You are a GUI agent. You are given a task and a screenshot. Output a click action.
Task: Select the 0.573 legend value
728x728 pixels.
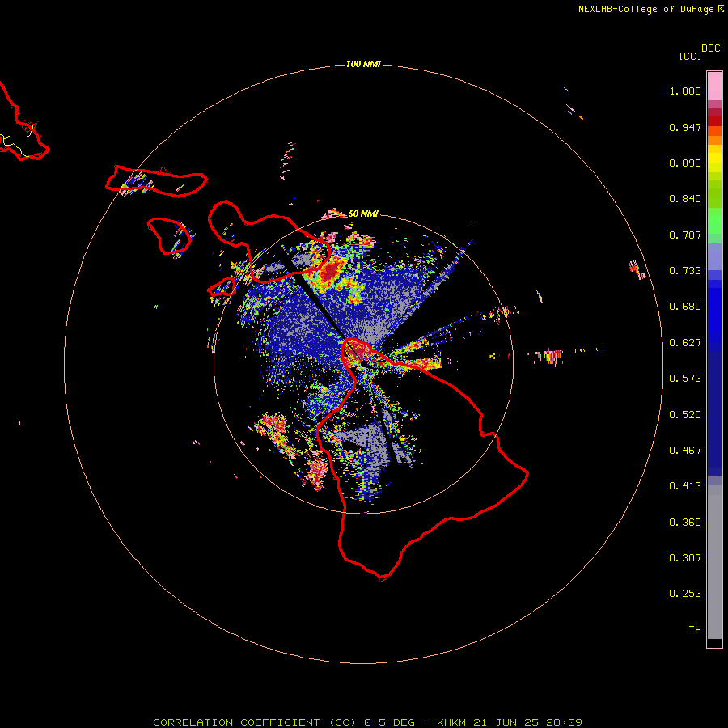[x=685, y=379]
